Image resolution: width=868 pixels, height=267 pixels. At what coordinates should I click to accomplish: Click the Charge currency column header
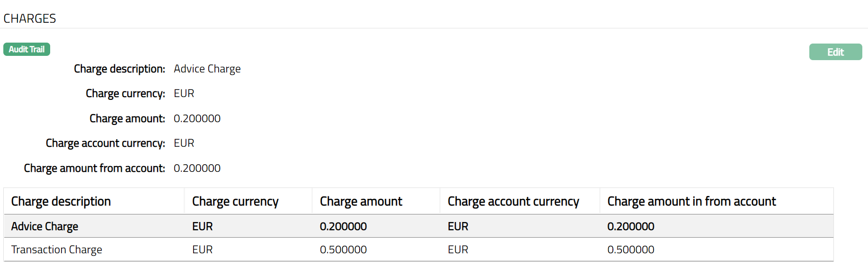point(235,201)
